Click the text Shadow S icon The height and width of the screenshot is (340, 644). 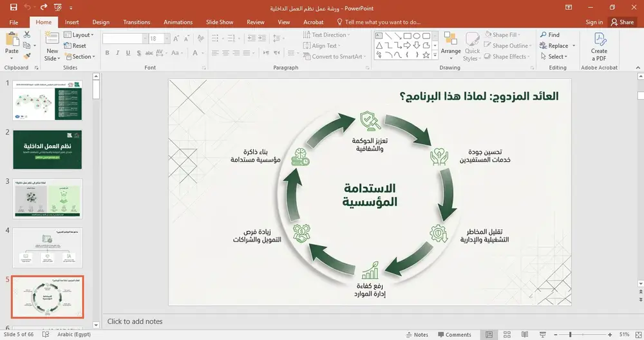139,53
